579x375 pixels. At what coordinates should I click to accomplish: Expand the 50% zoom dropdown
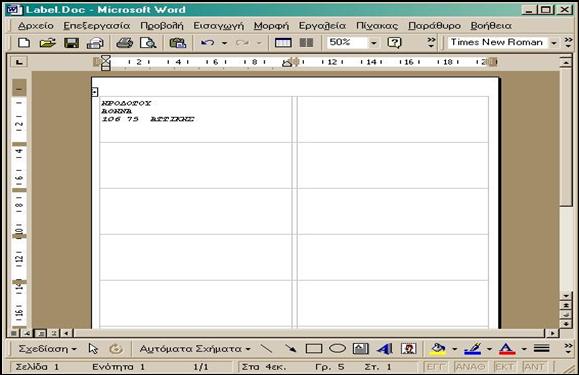[x=373, y=43]
